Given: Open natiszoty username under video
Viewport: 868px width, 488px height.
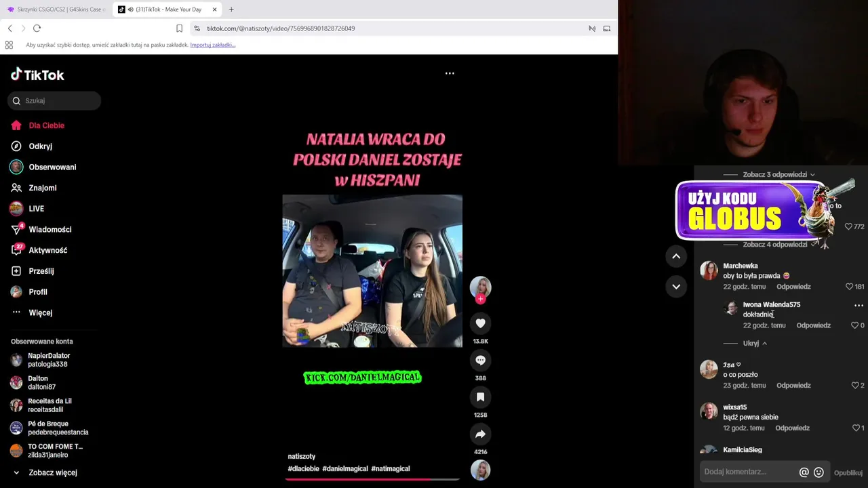Looking at the screenshot, I should [x=302, y=456].
